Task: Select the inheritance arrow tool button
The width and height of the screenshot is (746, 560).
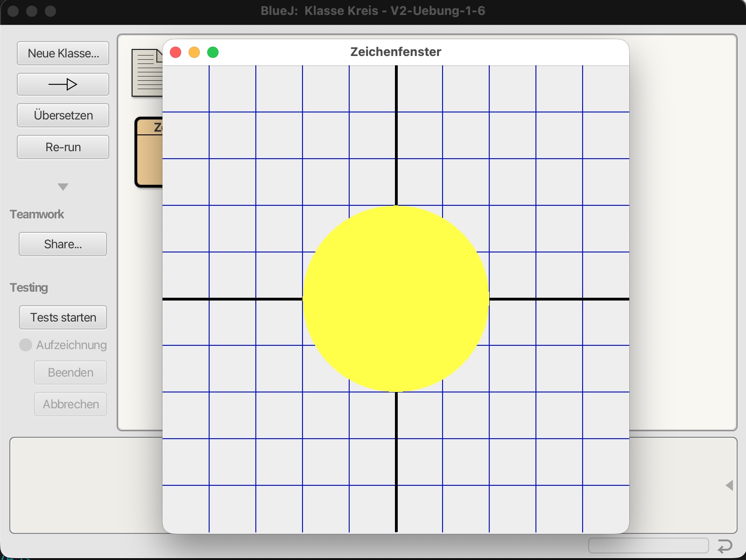Action: [x=63, y=84]
